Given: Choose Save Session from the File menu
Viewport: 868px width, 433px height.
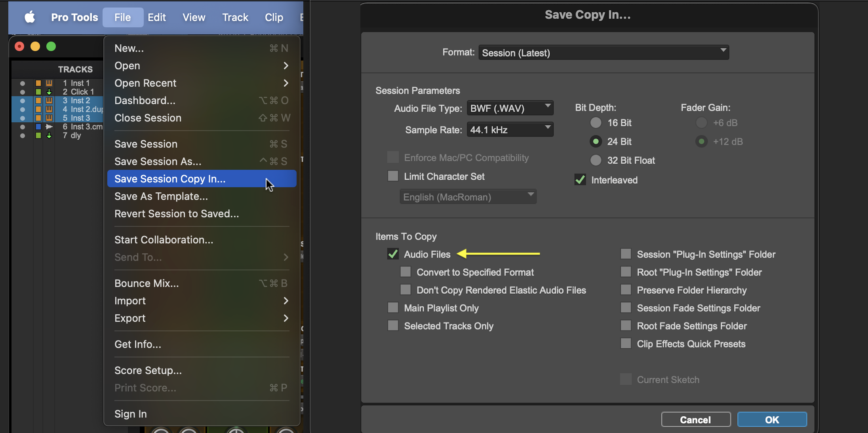Looking at the screenshot, I should [x=202, y=144].
